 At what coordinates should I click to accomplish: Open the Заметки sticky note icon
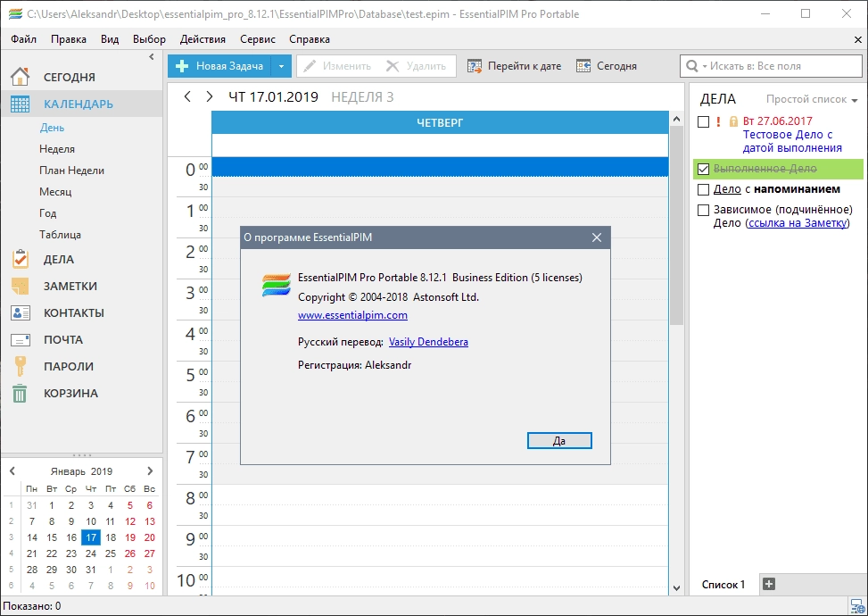tap(20, 286)
